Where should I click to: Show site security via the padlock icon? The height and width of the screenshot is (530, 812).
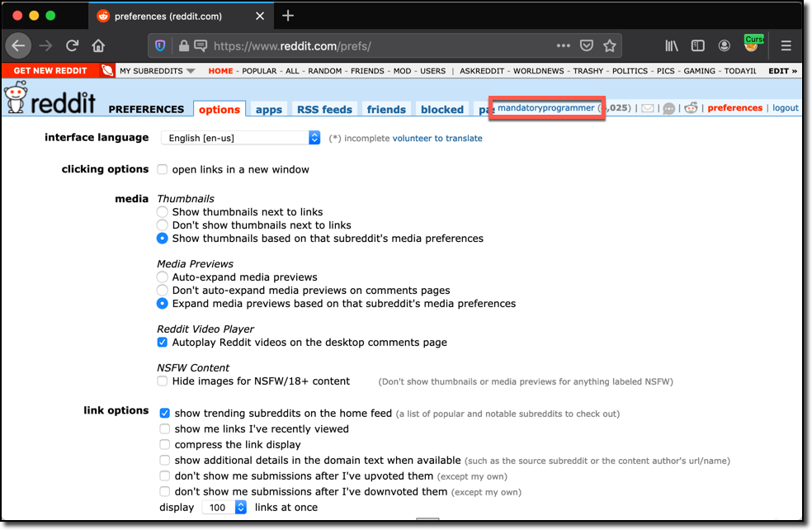coord(183,46)
